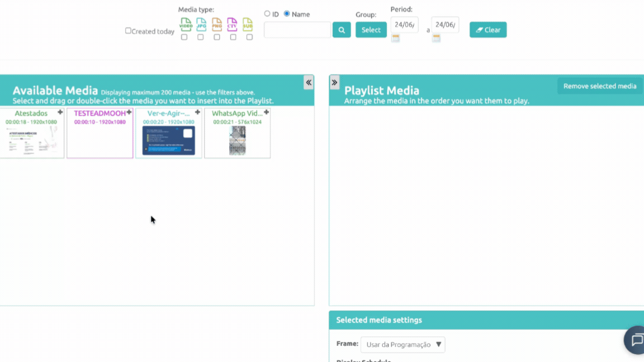Click the Selected media settings header

[486, 320]
